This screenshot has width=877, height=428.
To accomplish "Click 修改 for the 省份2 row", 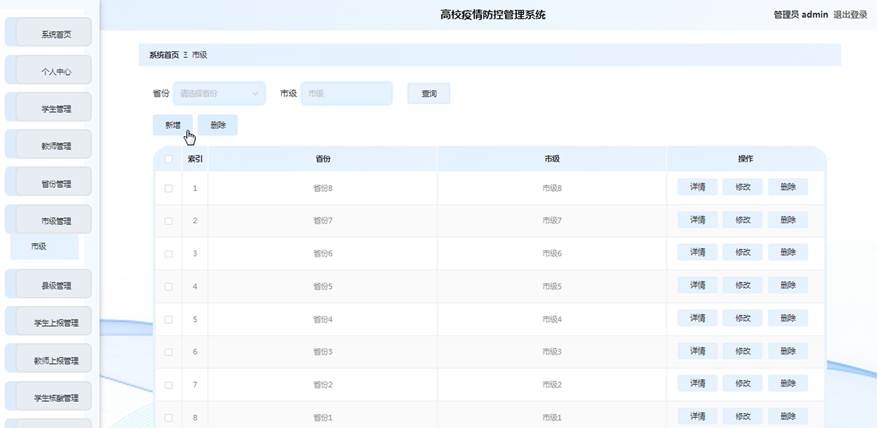I will click(x=742, y=383).
